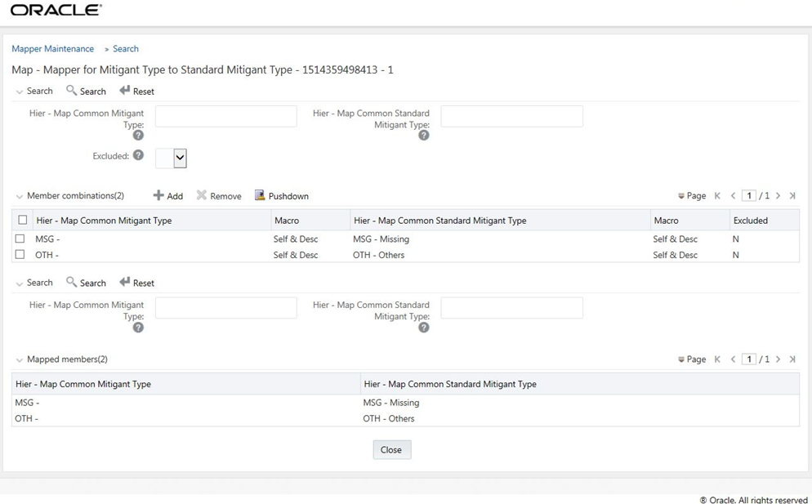Click the Close button
This screenshot has width=812, height=504.
(x=392, y=449)
